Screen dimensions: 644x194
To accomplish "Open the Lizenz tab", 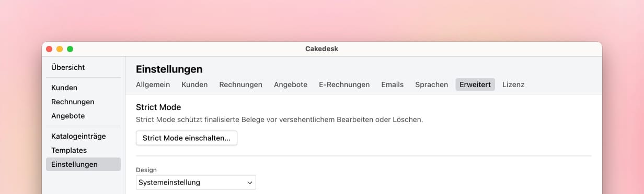I will (513, 84).
